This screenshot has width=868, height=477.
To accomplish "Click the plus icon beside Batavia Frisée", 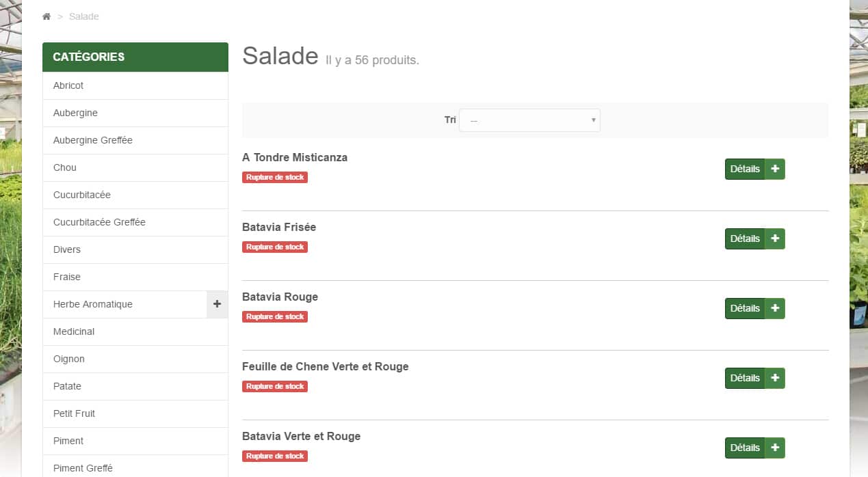I will tap(775, 238).
